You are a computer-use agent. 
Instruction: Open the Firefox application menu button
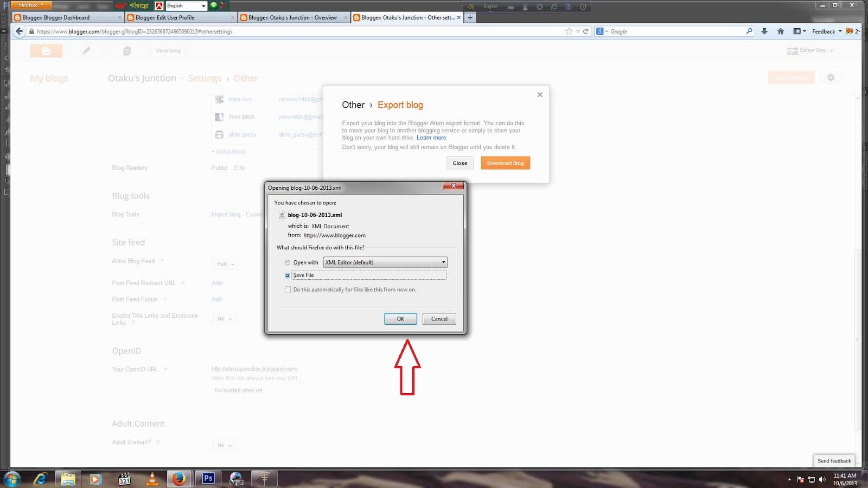(x=31, y=5)
